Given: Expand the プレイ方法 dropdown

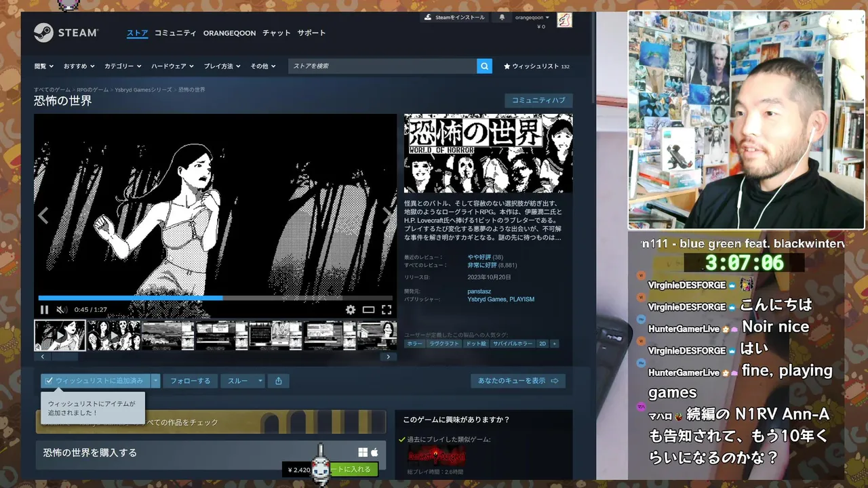Looking at the screenshot, I should pos(222,66).
